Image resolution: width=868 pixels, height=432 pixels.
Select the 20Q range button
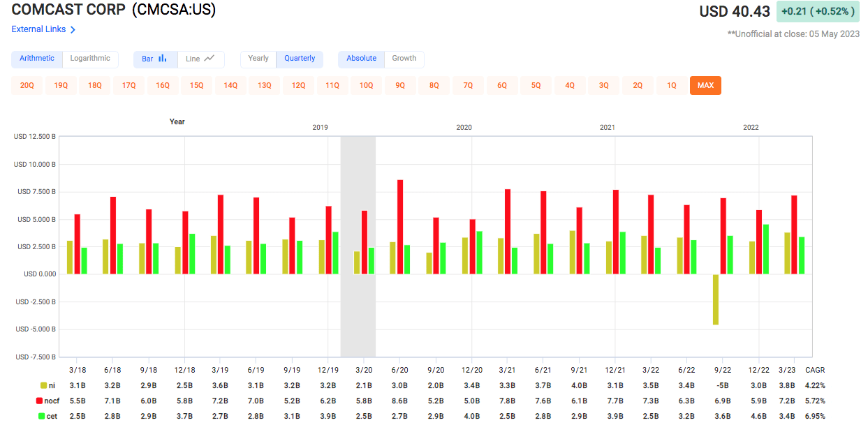click(x=26, y=84)
